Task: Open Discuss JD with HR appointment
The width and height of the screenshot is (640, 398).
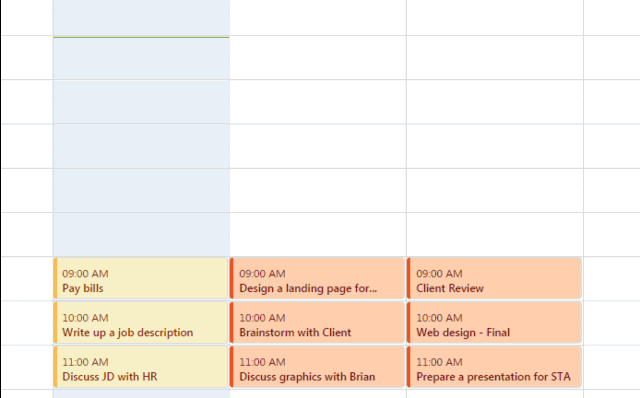Action: (140, 367)
